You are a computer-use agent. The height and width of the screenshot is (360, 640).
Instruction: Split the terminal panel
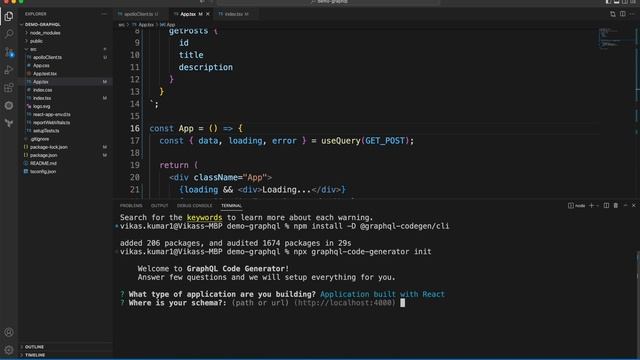607,205
